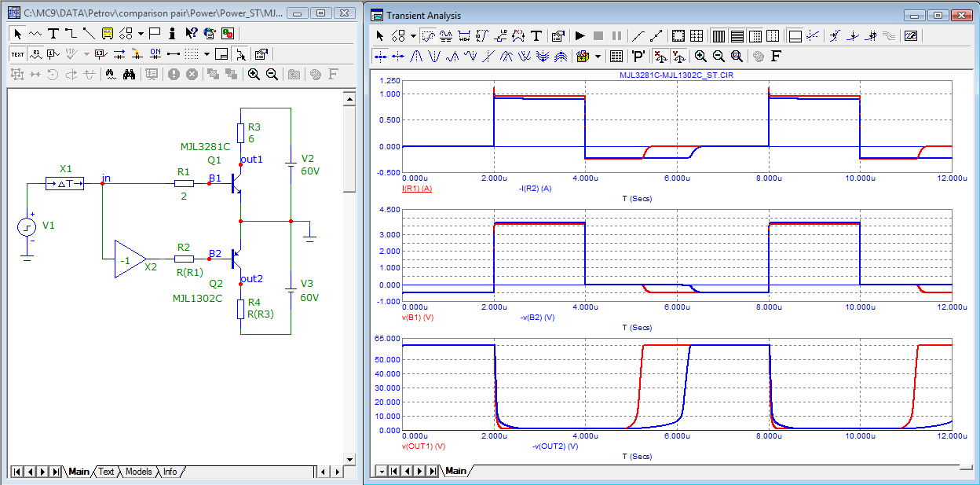
Task: Toggle vertical grid lines in plot
Action: 719,36
